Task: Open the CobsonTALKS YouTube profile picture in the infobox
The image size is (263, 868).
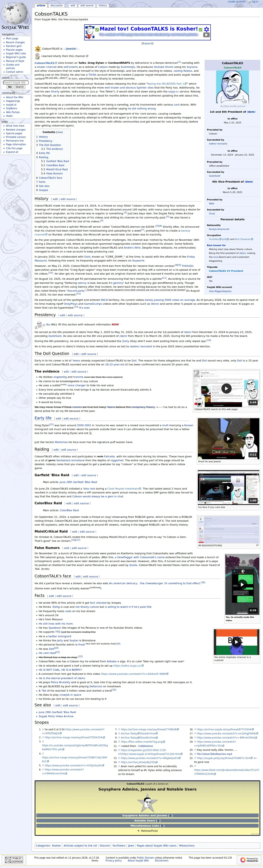Action: pos(232,87)
